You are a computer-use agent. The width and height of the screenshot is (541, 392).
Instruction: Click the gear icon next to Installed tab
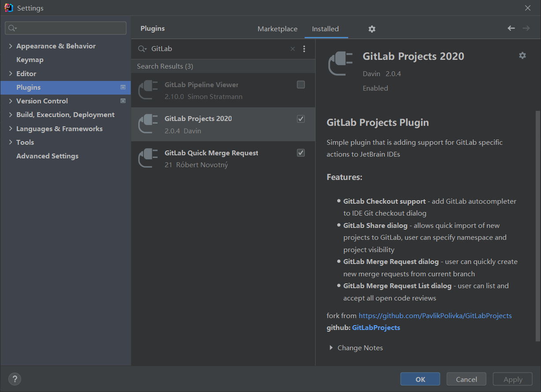372,29
